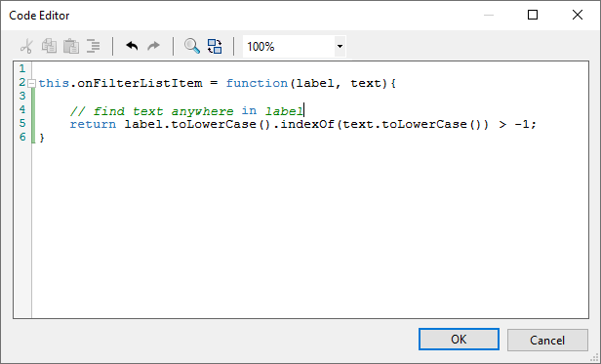Confirm changes with the OK button
This screenshot has height=364, width=601.
pyautogui.click(x=459, y=340)
